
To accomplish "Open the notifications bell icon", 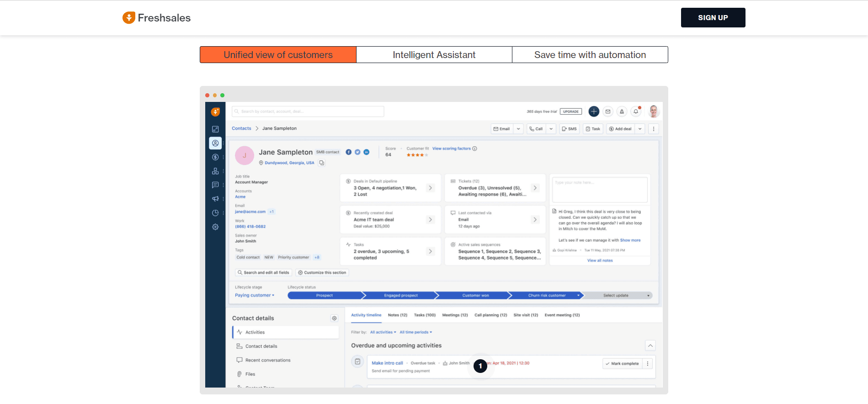I will pos(636,112).
